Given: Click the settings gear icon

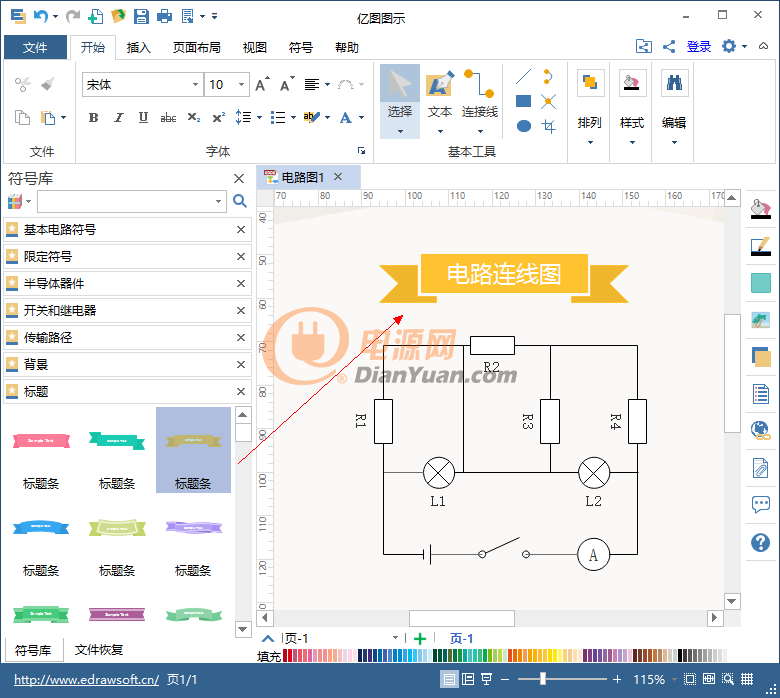Looking at the screenshot, I should coord(729,46).
